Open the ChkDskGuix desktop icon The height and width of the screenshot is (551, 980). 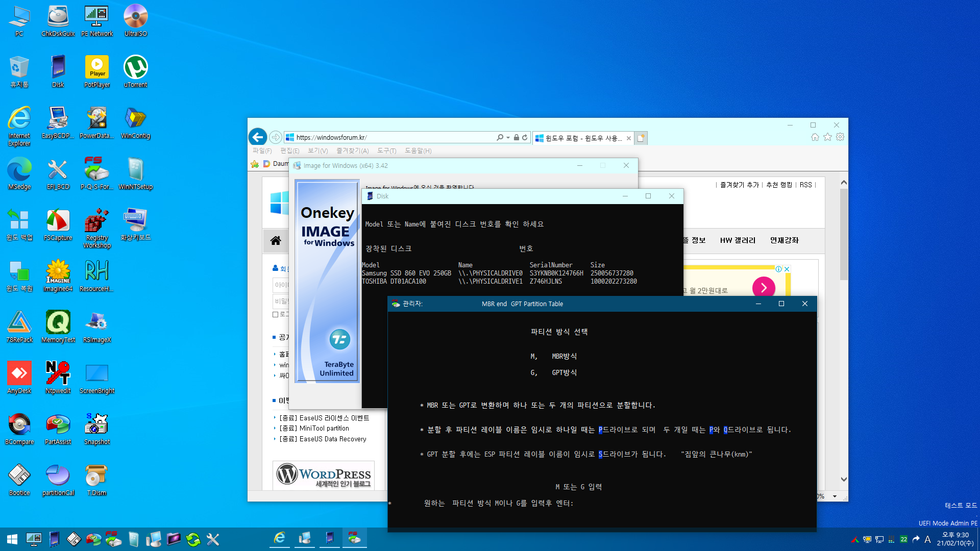(x=58, y=20)
